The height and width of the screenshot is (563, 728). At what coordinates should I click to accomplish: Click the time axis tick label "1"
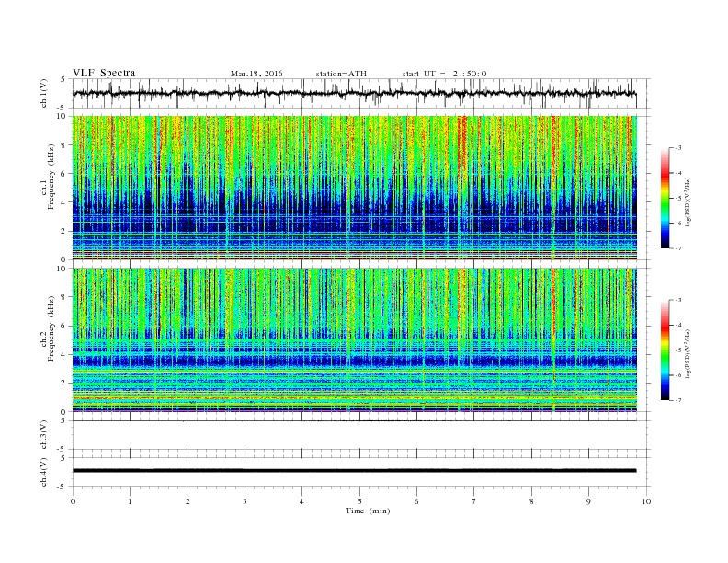pyautogui.click(x=130, y=501)
